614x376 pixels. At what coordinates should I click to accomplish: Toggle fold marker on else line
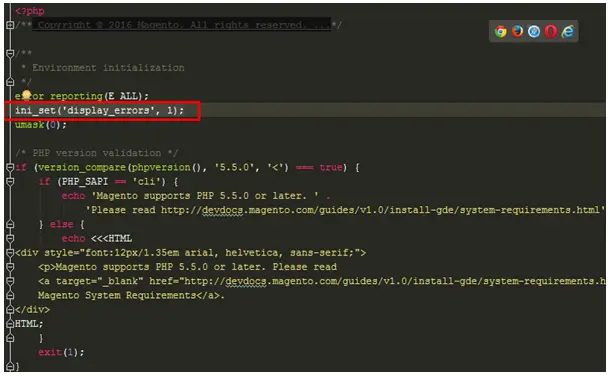pos(10,224)
